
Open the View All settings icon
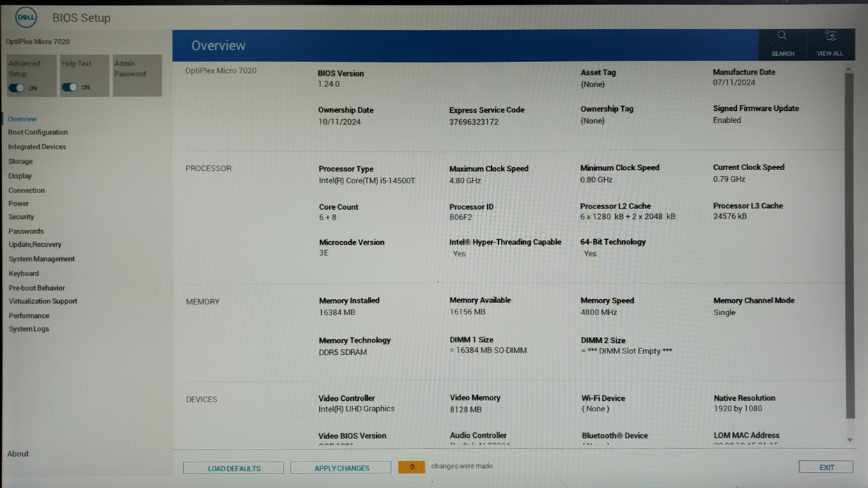tap(830, 36)
